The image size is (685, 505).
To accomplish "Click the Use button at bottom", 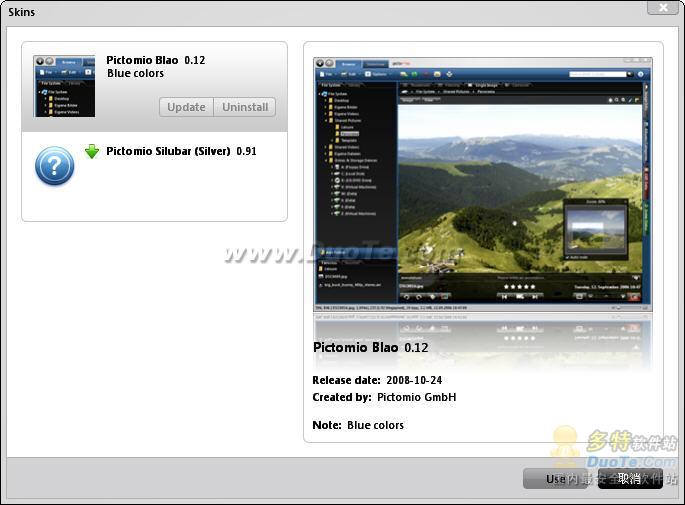I will pos(555,479).
